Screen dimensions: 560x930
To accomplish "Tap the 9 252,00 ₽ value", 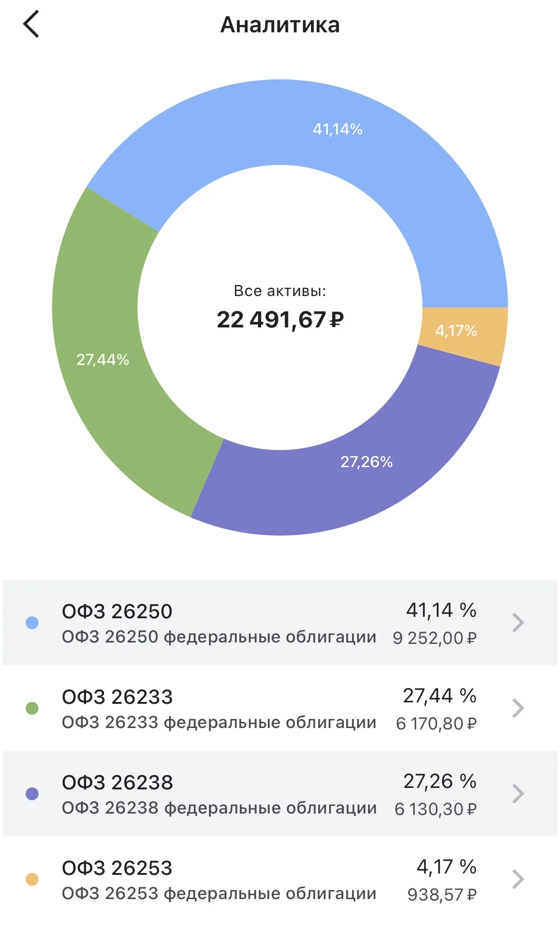I will coord(434,638).
